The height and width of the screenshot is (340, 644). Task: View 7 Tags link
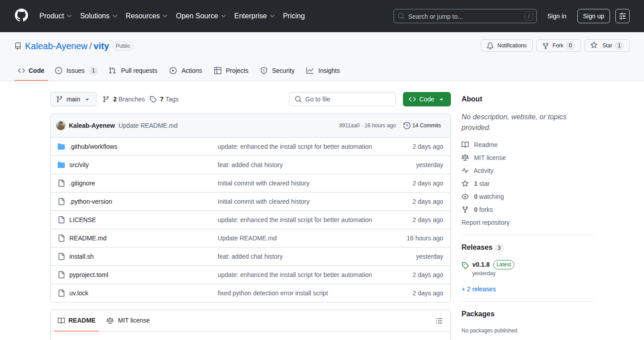164,99
